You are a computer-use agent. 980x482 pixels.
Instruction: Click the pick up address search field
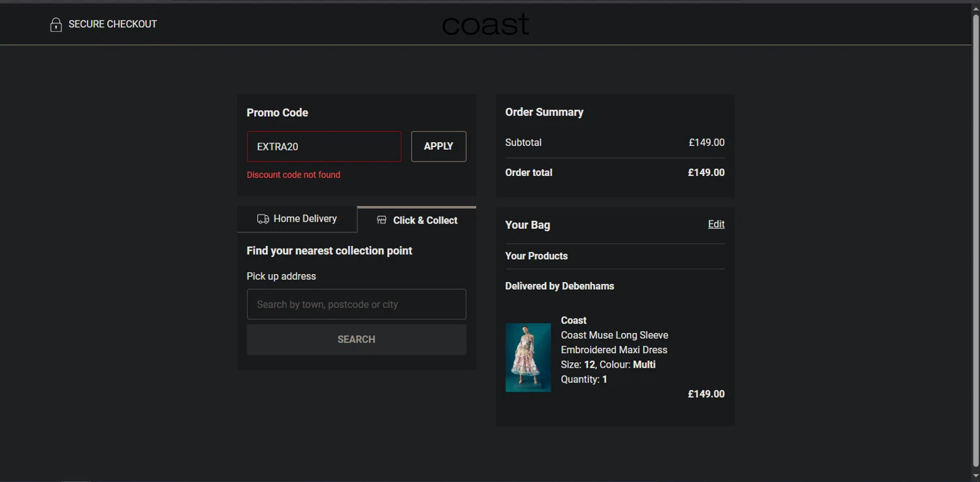(357, 304)
